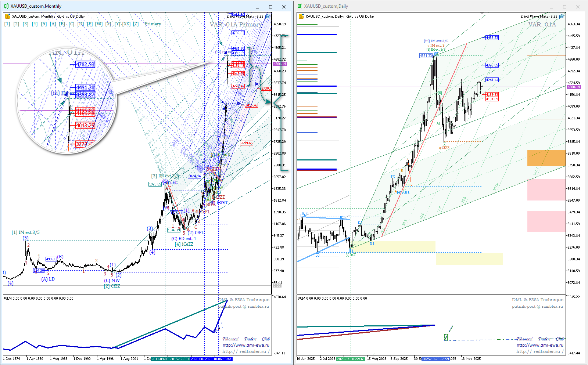The width and height of the screenshot is (588, 365).
Task: Select the [Z] wave label
Action: coord(136,24)
